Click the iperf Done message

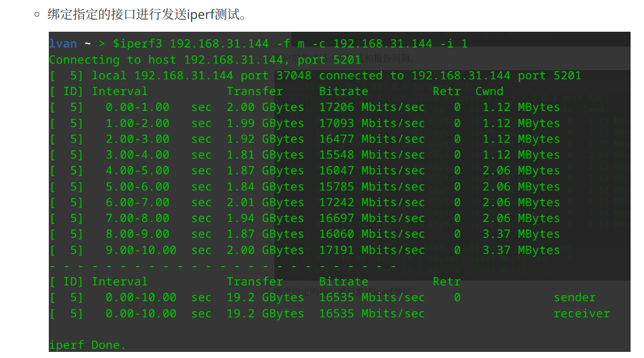click(x=87, y=345)
